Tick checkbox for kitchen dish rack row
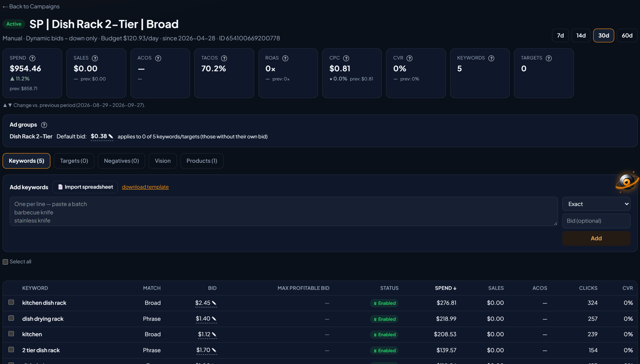This screenshot has height=364, width=640. pos(11,302)
